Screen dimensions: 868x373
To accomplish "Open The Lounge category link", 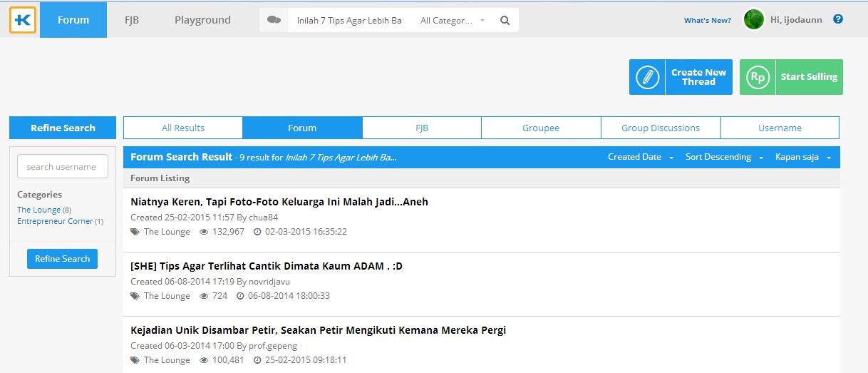I will (x=39, y=210).
